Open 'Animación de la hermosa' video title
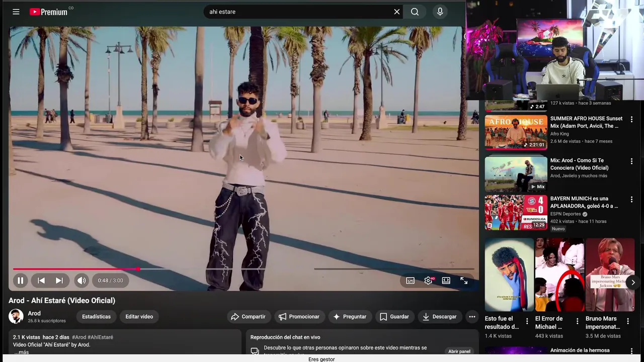 point(580,350)
